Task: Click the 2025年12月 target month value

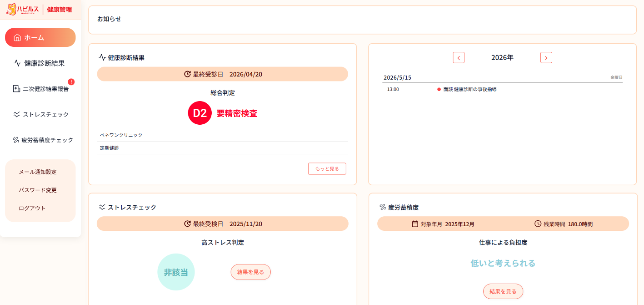Action: [459, 224]
